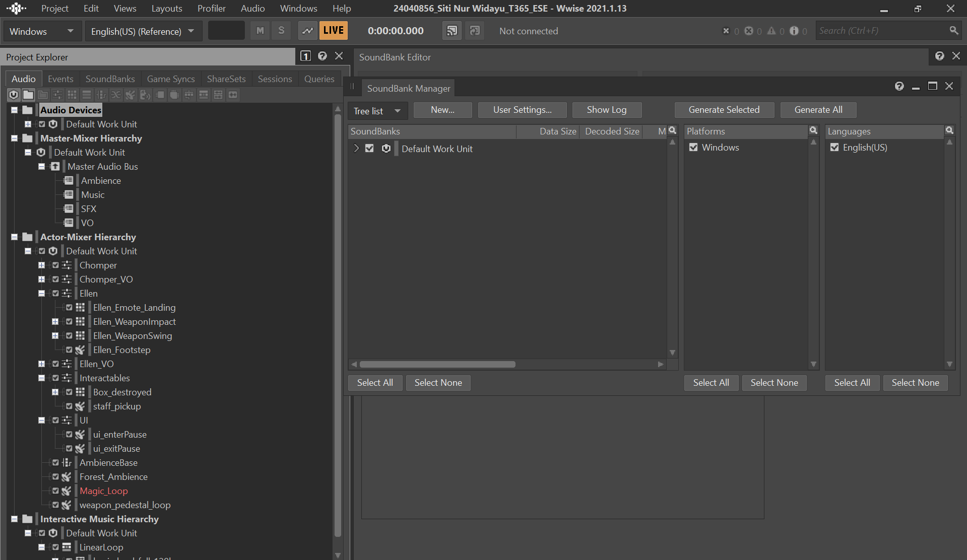Click the Mute (M) toolbar button
The height and width of the screenshot is (560, 967).
260,31
